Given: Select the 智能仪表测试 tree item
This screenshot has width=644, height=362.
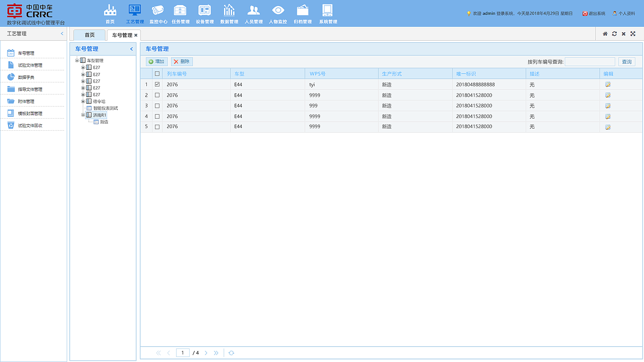Looking at the screenshot, I should click(x=105, y=108).
